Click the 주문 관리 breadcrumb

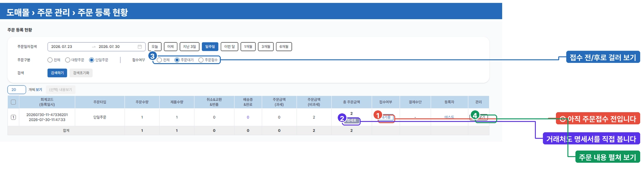coord(53,13)
